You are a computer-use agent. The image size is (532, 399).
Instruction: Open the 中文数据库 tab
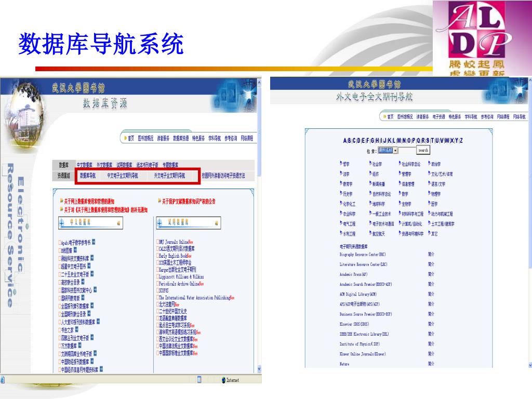click(x=85, y=165)
